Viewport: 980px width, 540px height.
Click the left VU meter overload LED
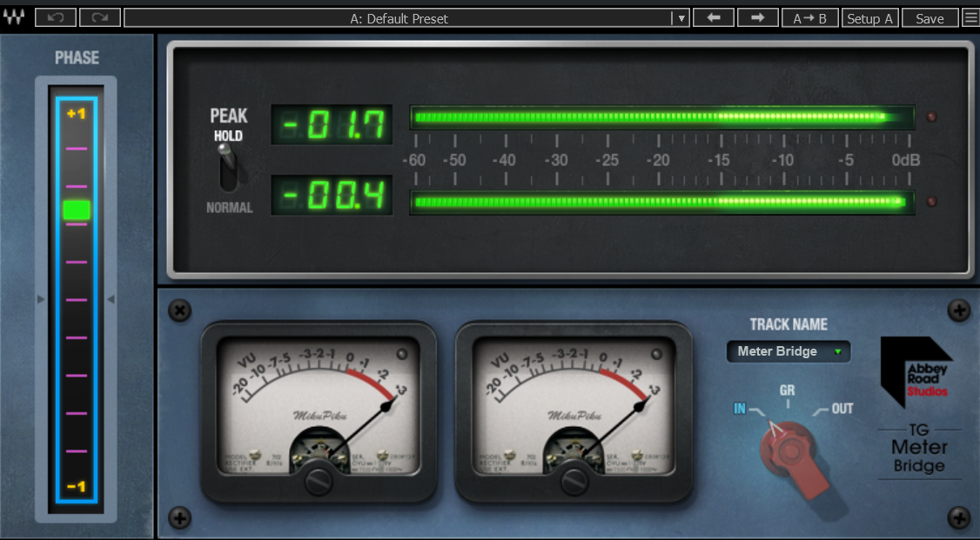coord(402,354)
